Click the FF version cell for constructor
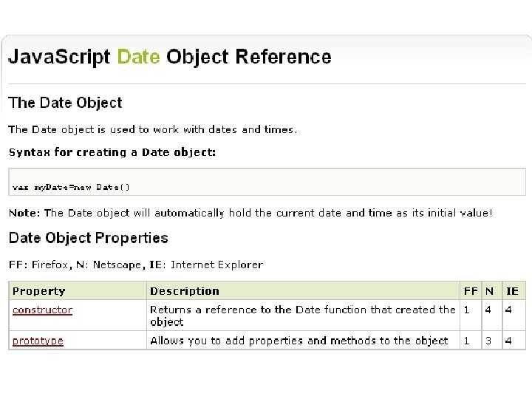Screen dimensions: 532x399 click(466, 310)
